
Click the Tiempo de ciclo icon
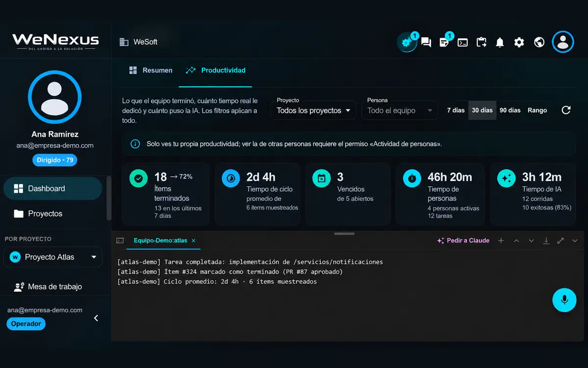(231, 179)
